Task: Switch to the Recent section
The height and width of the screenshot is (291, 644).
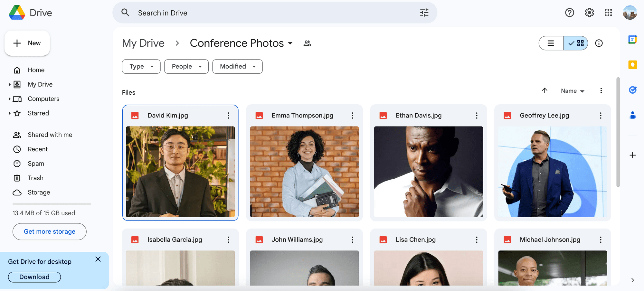Action: pos(38,149)
